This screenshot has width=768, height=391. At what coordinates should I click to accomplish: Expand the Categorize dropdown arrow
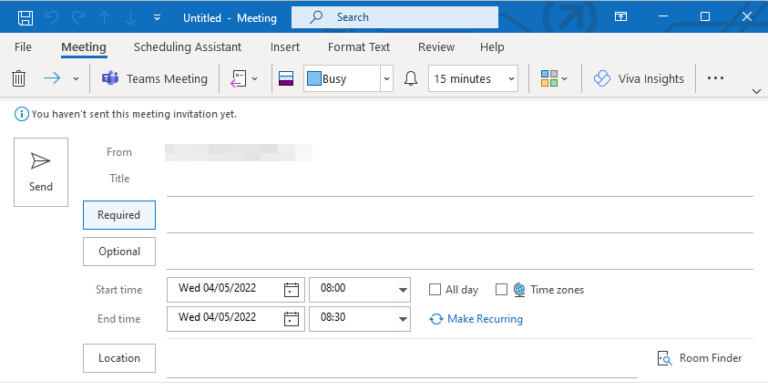(x=565, y=79)
